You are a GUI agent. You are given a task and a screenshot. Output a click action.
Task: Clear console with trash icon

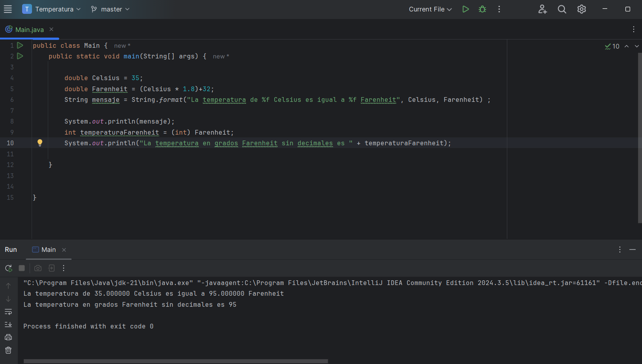(x=8, y=350)
